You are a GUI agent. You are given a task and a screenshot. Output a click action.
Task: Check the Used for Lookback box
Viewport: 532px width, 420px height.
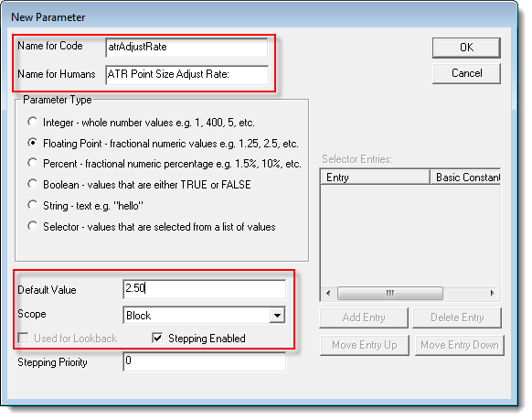point(24,339)
